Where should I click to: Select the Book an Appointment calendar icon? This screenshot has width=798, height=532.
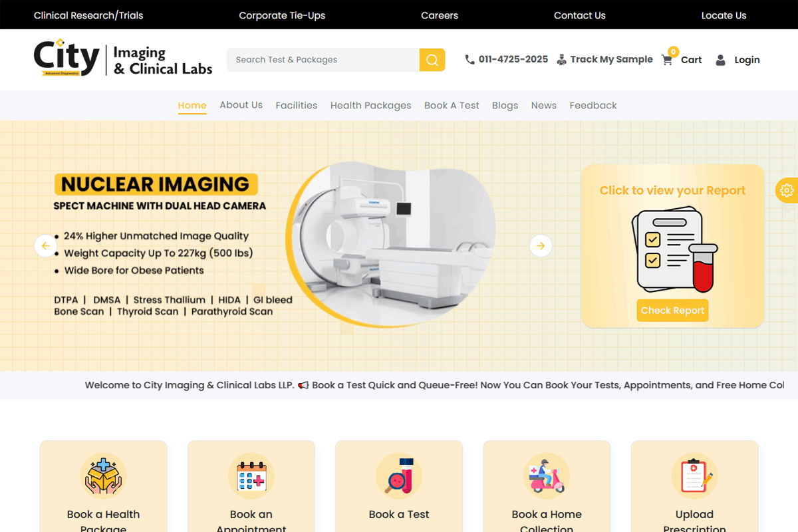(x=251, y=475)
